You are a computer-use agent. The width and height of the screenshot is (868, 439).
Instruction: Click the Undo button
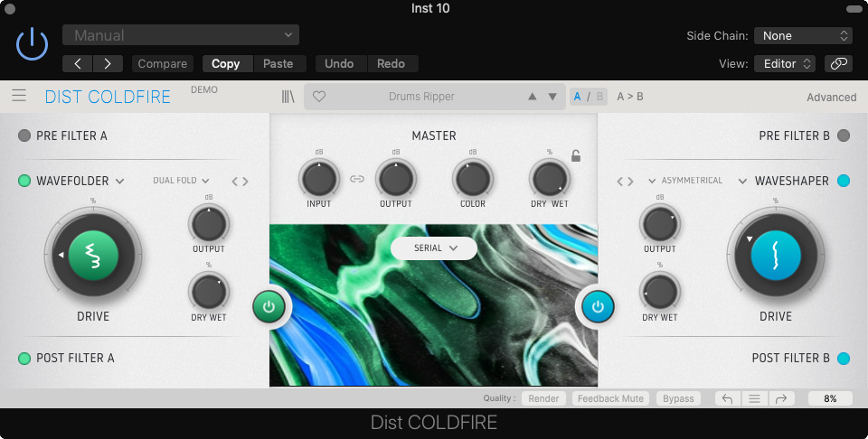(x=339, y=63)
